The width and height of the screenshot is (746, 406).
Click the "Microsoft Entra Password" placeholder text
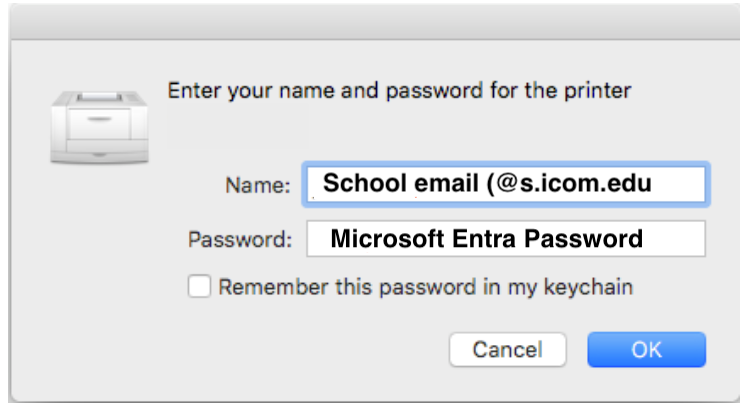486,240
